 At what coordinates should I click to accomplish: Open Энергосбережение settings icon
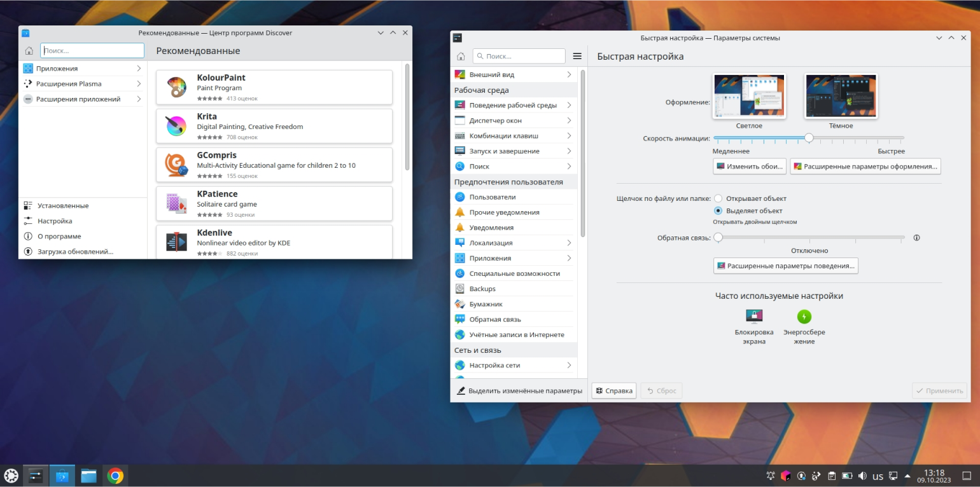[x=804, y=316]
